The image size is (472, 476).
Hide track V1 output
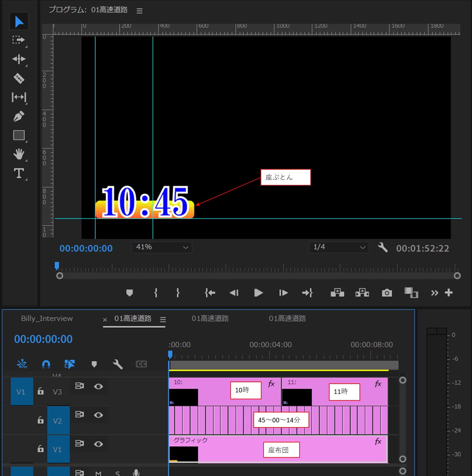point(98,444)
